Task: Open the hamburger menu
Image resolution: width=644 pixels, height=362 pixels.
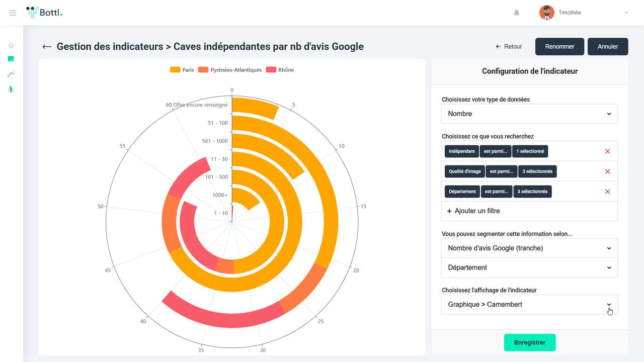Action: pyautogui.click(x=13, y=13)
